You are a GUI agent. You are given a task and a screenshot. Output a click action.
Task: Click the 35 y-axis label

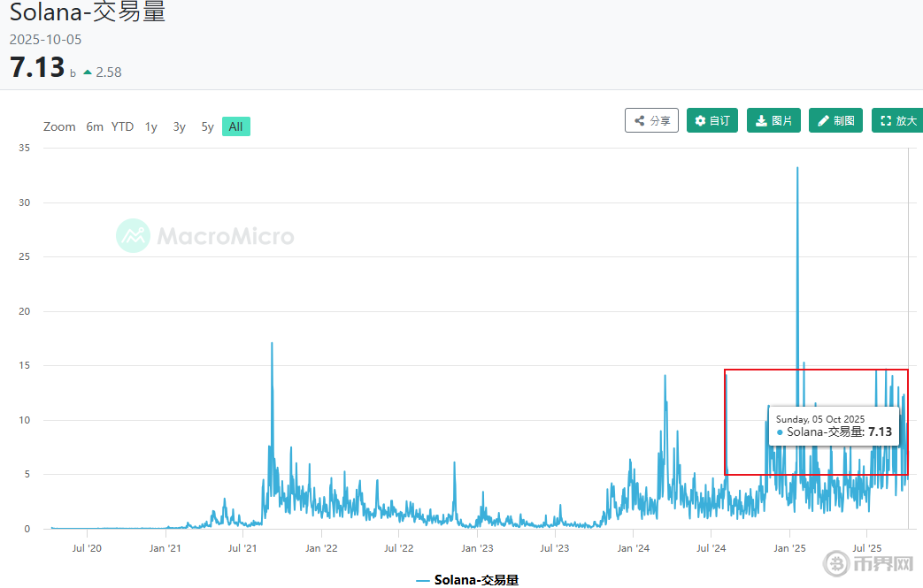[x=24, y=148]
